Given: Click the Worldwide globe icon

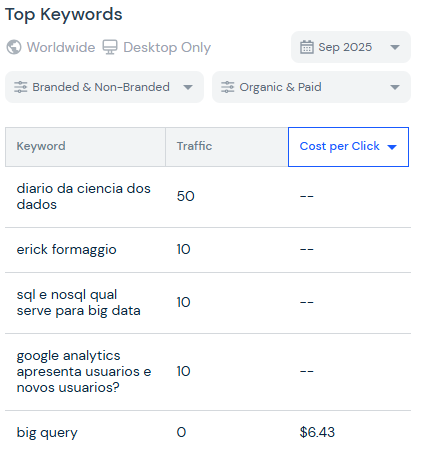Looking at the screenshot, I should tap(14, 47).
